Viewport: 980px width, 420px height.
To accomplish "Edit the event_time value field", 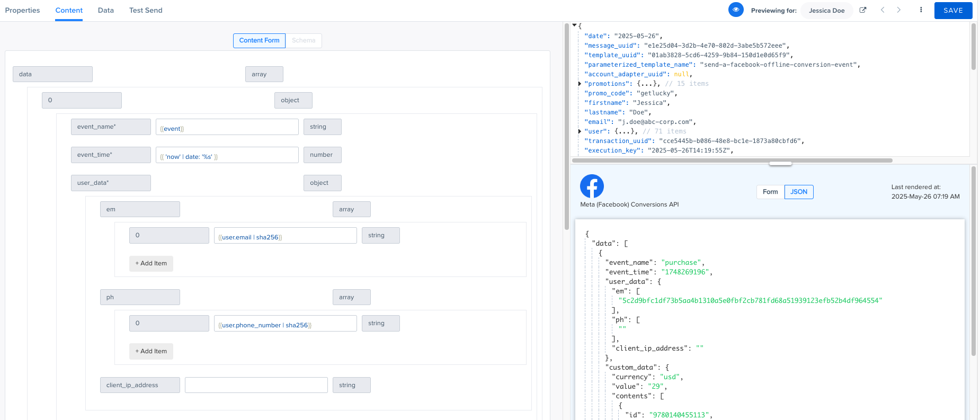I will click(227, 155).
